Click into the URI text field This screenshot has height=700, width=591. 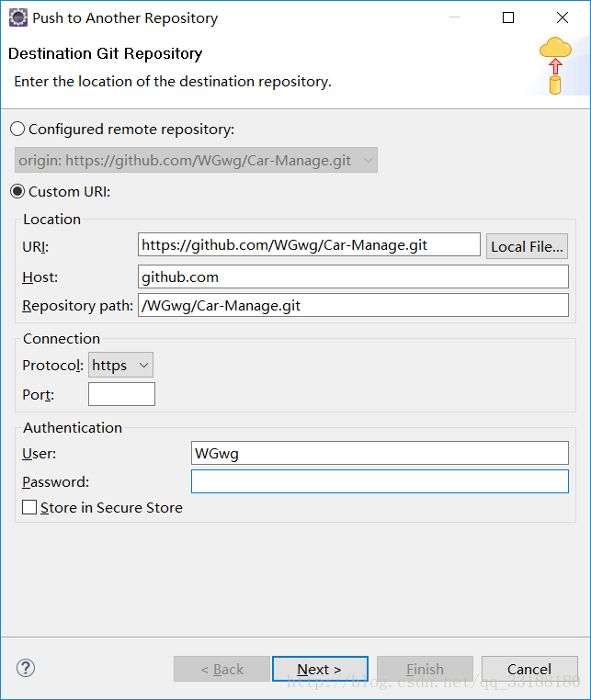pos(309,245)
